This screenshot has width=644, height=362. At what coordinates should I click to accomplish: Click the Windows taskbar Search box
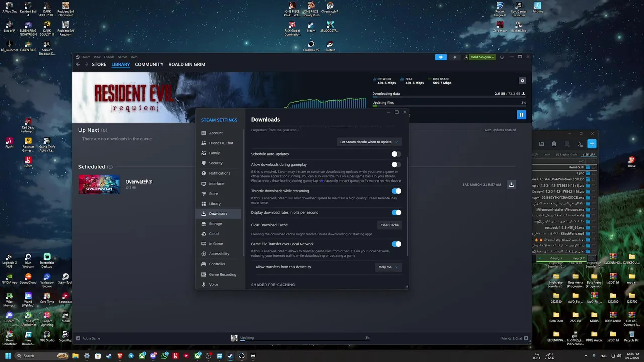coord(42,356)
